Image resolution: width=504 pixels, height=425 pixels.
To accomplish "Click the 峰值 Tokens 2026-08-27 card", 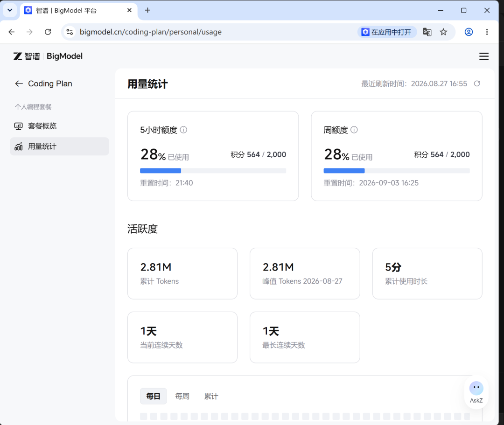I will (305, 273).
